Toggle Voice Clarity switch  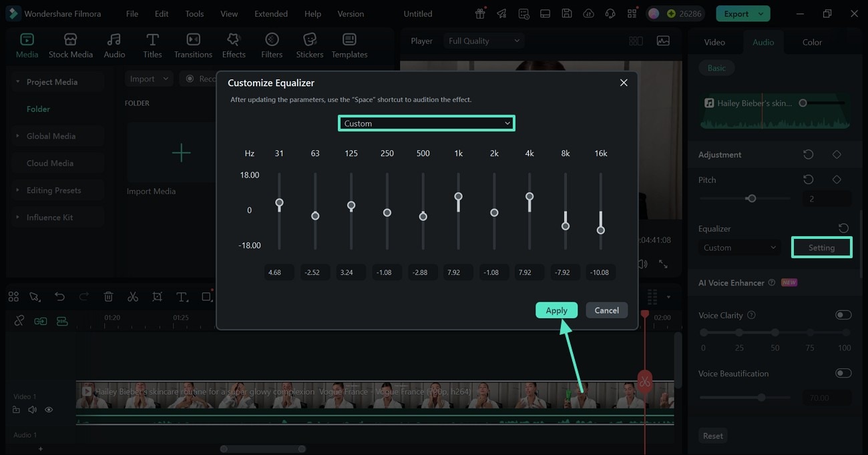click(843, 315)
